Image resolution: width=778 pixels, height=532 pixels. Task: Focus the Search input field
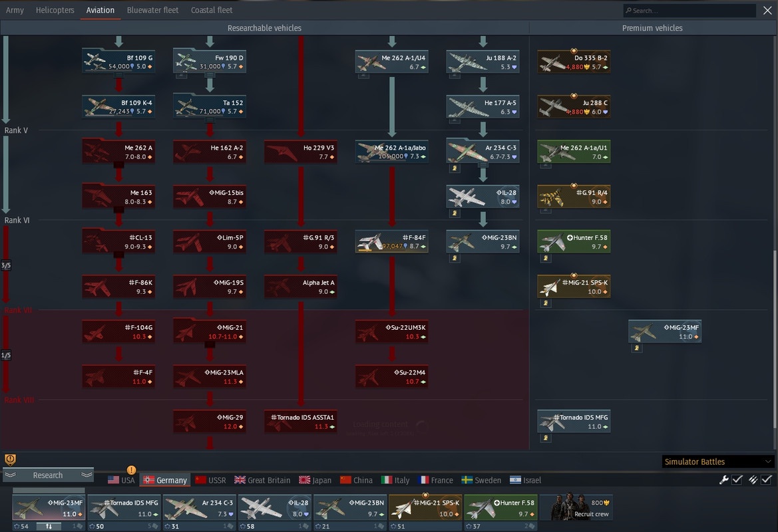[x=689, y=11]
